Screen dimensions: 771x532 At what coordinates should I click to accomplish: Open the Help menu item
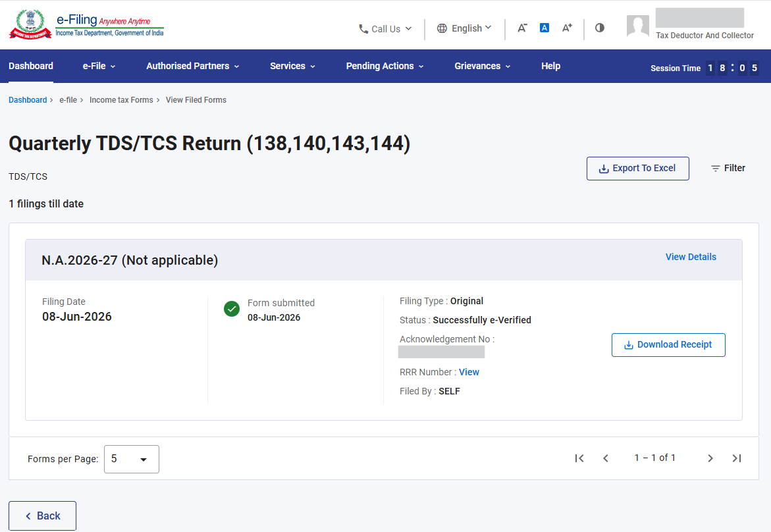(x=550, y=66)
